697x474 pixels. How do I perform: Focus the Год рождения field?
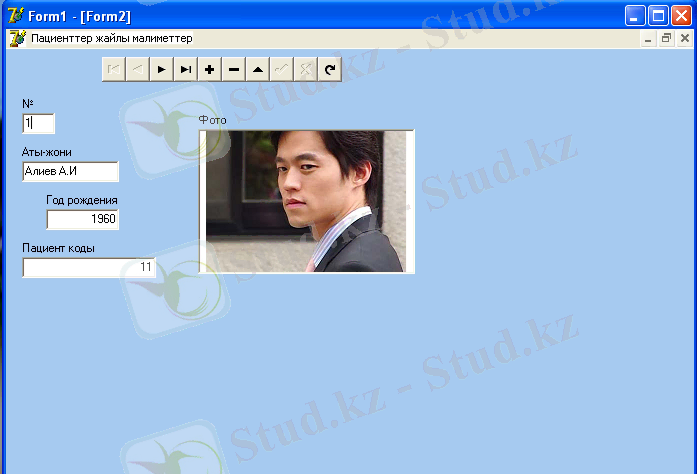pyautogui.click(x=82, y=219)
